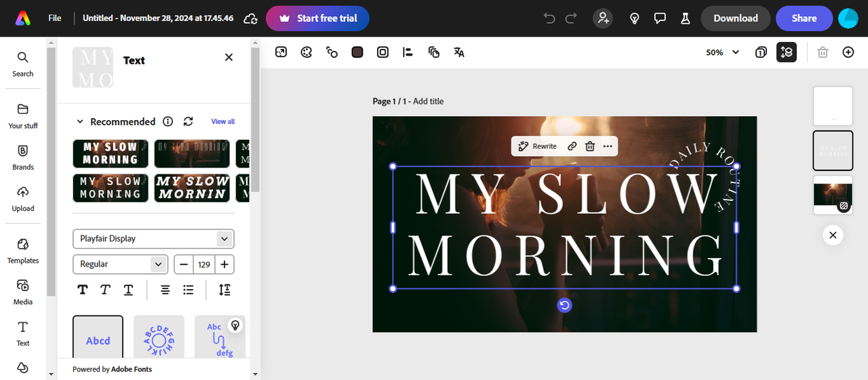Open Search in left sidebar
This screenshot has width=868, height=380.
point(23,64)
